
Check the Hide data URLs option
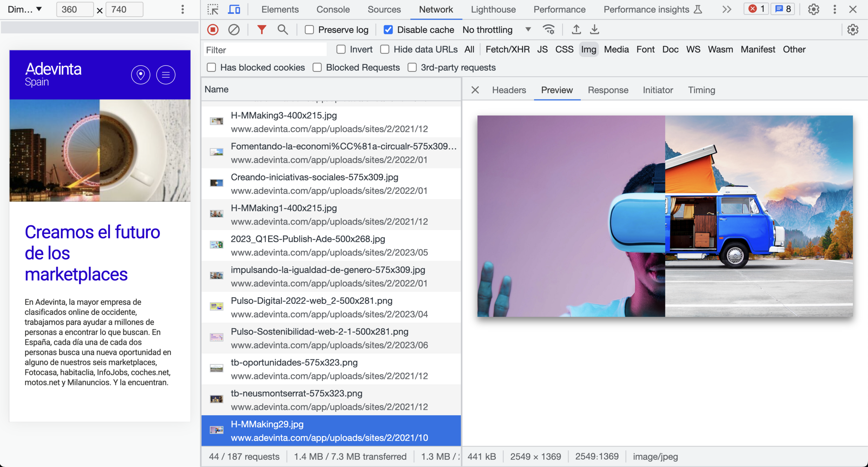tap(385, 50)
